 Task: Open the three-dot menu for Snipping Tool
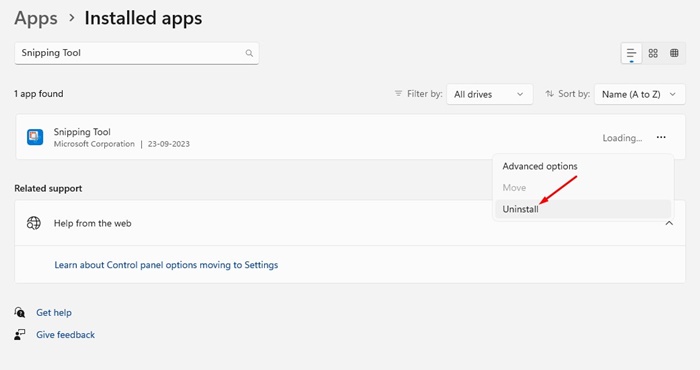click(661, 137)
